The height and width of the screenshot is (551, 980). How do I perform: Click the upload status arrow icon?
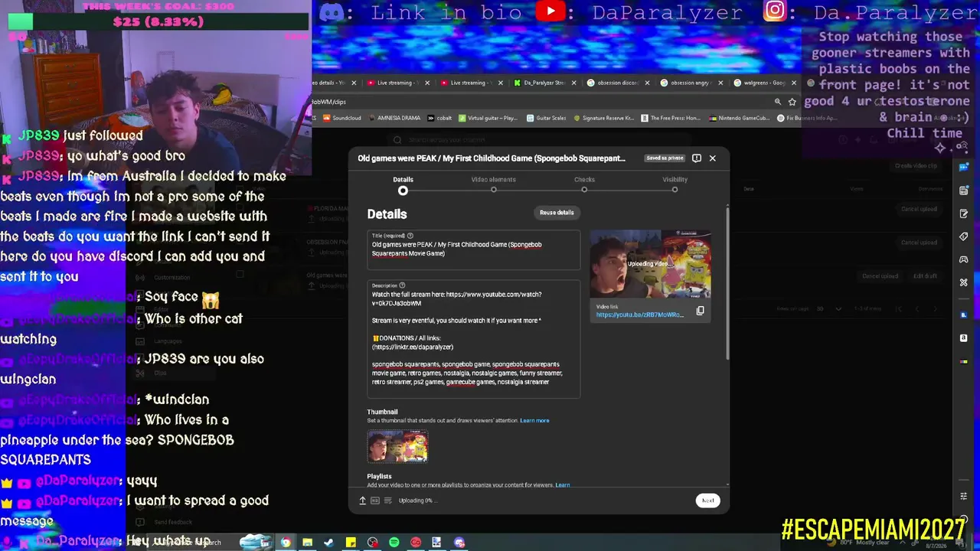(362, 500)
